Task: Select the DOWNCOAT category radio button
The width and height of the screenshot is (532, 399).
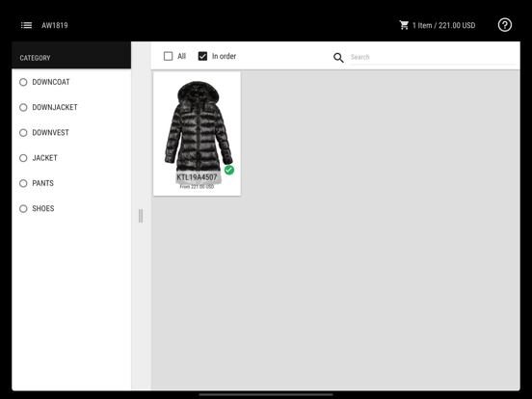Action: pyautogui.click(x=23, y=82)
